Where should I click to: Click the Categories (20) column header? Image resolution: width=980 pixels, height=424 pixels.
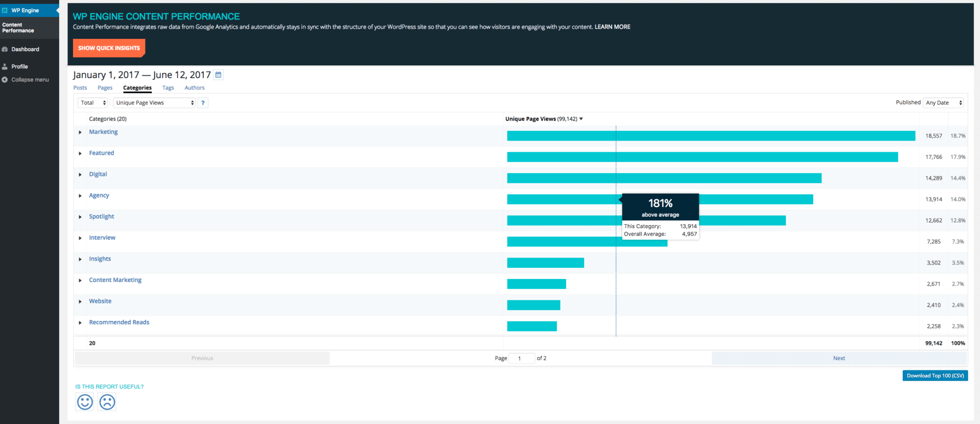[108, 119]
